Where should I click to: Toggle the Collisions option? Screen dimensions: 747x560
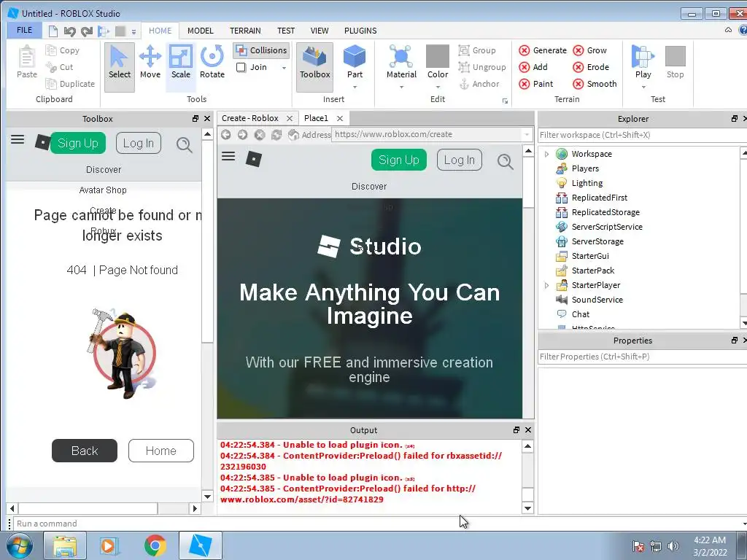[262, 50]
